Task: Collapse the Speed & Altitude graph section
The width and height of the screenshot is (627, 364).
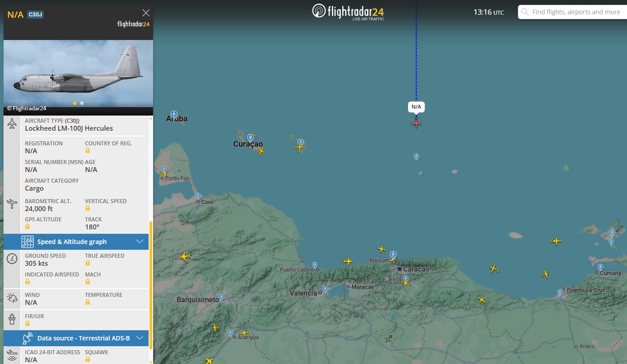Action: [140, 242]
